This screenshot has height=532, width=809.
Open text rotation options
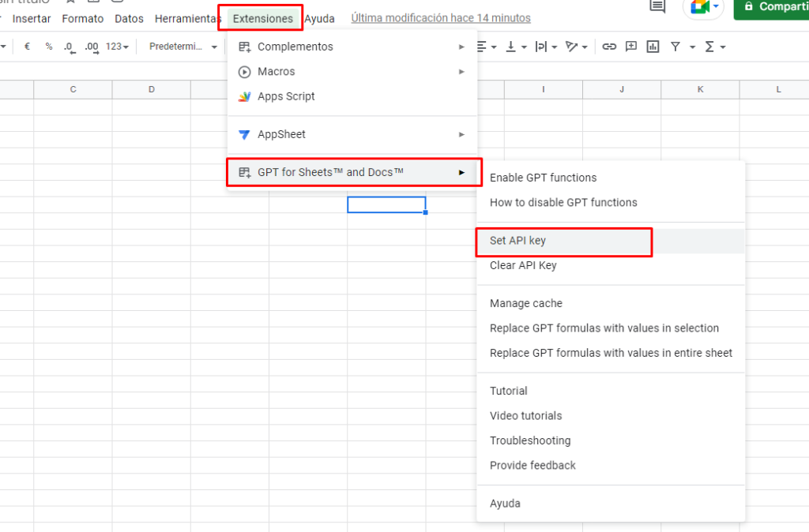click(x=576, y=47)
